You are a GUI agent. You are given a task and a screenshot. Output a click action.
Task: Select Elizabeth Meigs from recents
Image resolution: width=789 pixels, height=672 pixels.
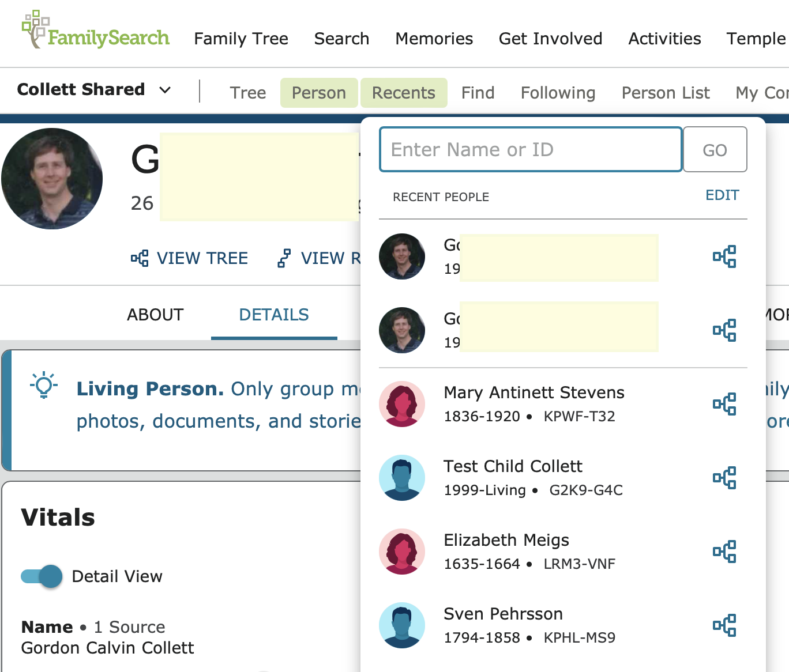[563, 552]
